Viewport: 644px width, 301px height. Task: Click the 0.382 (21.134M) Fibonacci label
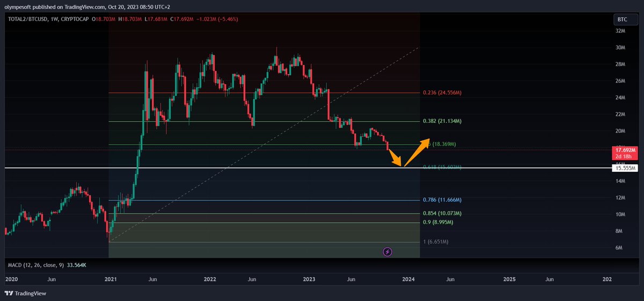click(442, 122)
